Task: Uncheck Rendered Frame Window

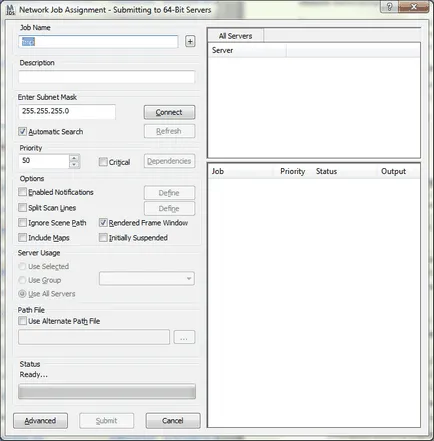Action: 103,223
